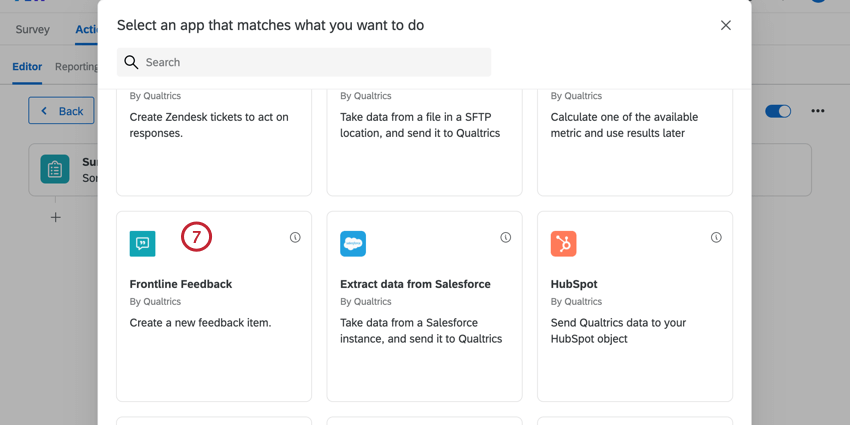
Task: Select the HubSpot title
Action: [574, 284]
